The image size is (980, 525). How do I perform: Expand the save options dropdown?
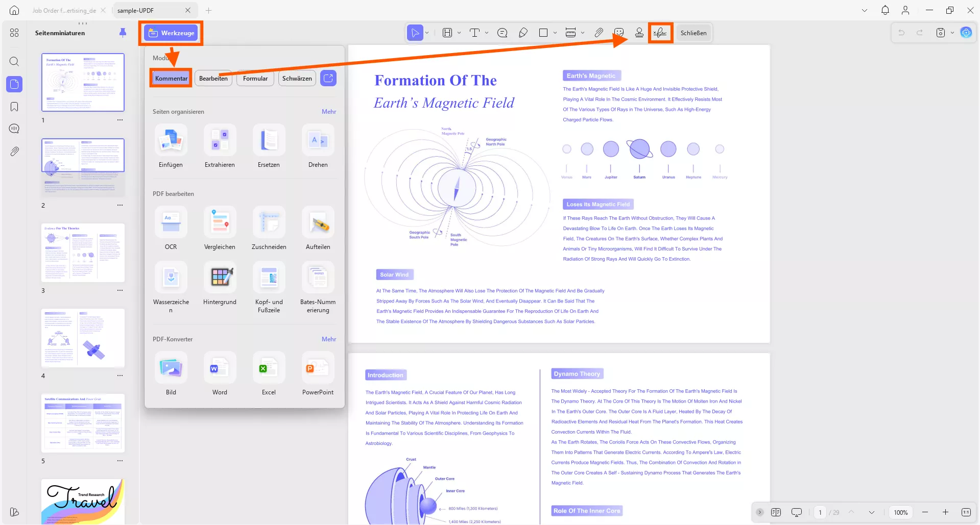pyautogui.click(x=952, y=33)
